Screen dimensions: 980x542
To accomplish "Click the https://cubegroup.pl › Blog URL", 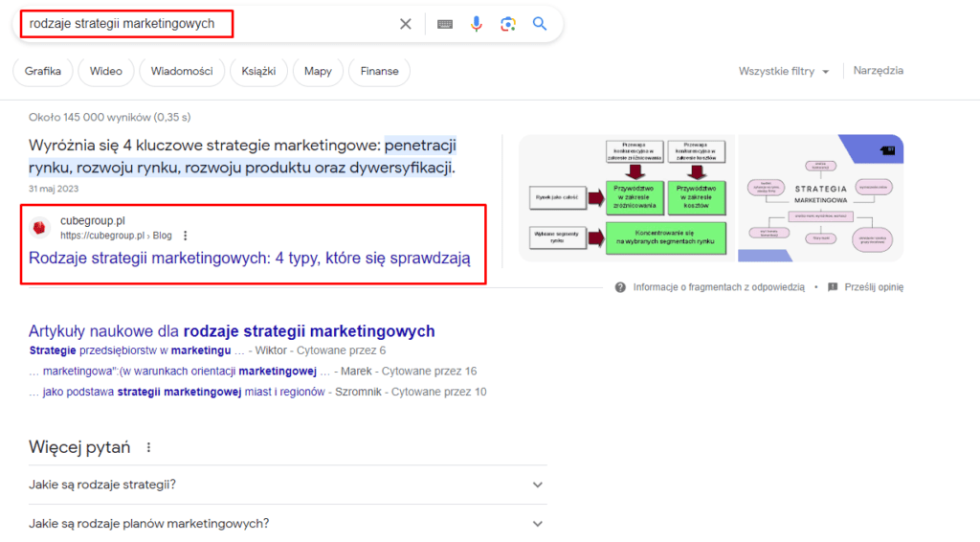I will pos(116,236).
